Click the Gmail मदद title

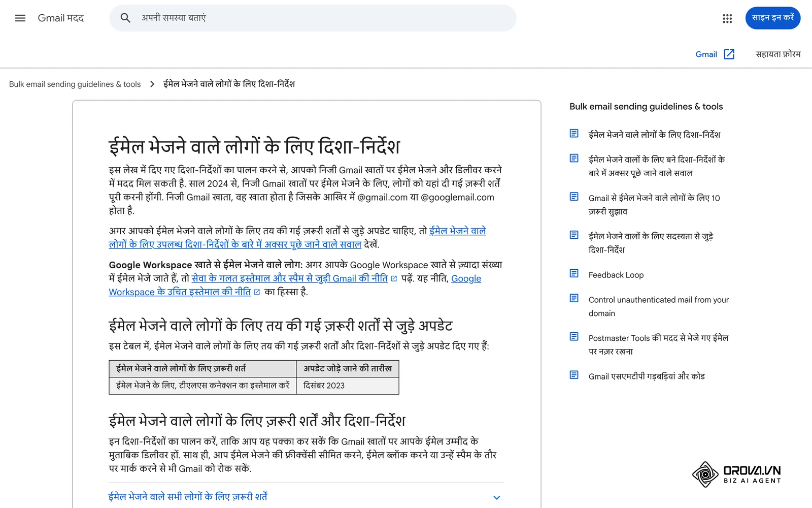(61, 18)
